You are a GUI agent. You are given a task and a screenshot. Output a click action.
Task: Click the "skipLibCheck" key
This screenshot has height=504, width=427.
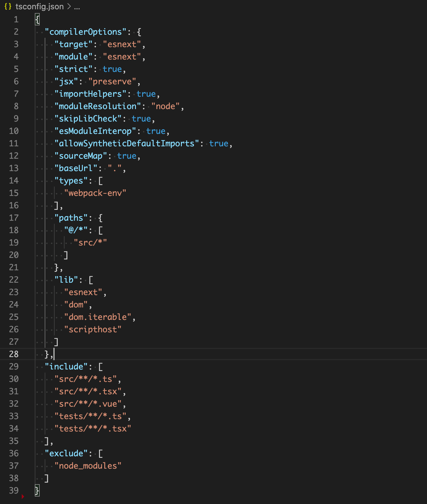point(88,119)
